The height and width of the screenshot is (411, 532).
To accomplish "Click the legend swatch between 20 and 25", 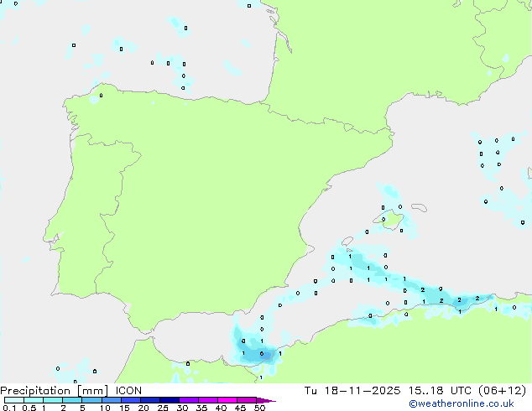I will click(150, 400).
